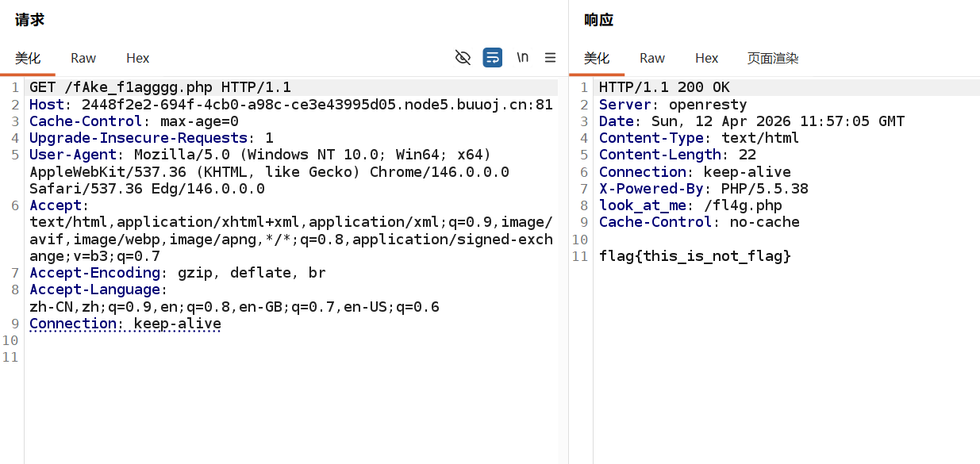
Task: Switch request view to the Raw tab
Action: (83, 58)
